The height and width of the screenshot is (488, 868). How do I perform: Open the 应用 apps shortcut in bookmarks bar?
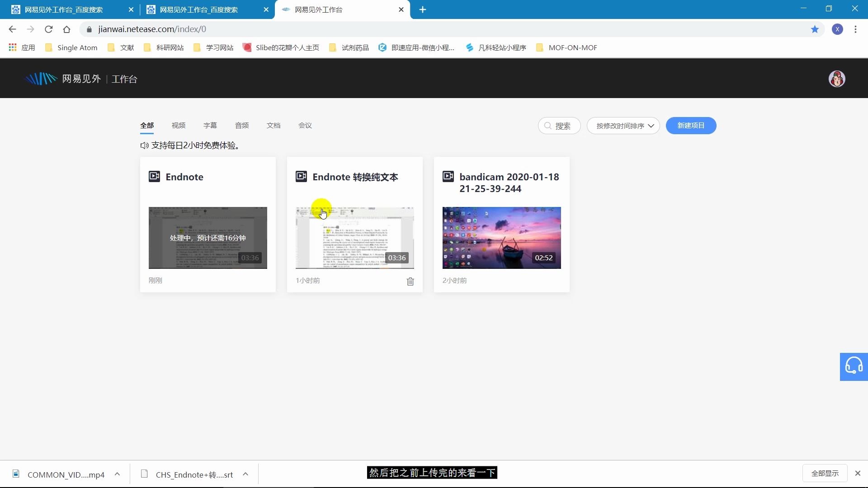click(22, 47)
